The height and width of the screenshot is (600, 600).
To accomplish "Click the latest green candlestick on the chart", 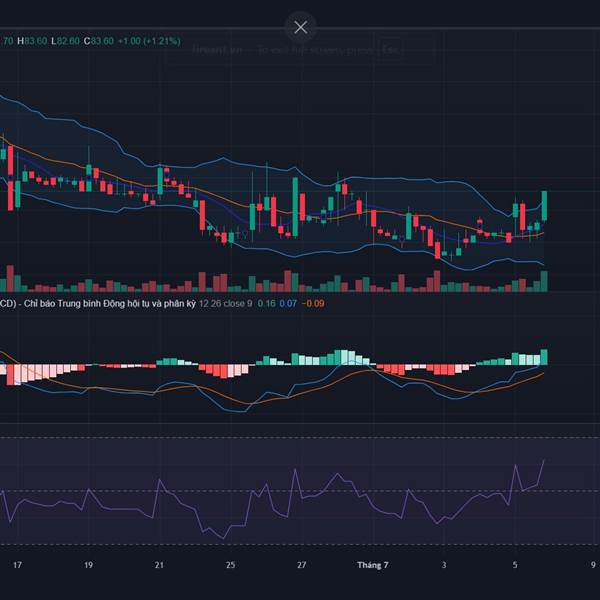I will [x=545, y=206].
